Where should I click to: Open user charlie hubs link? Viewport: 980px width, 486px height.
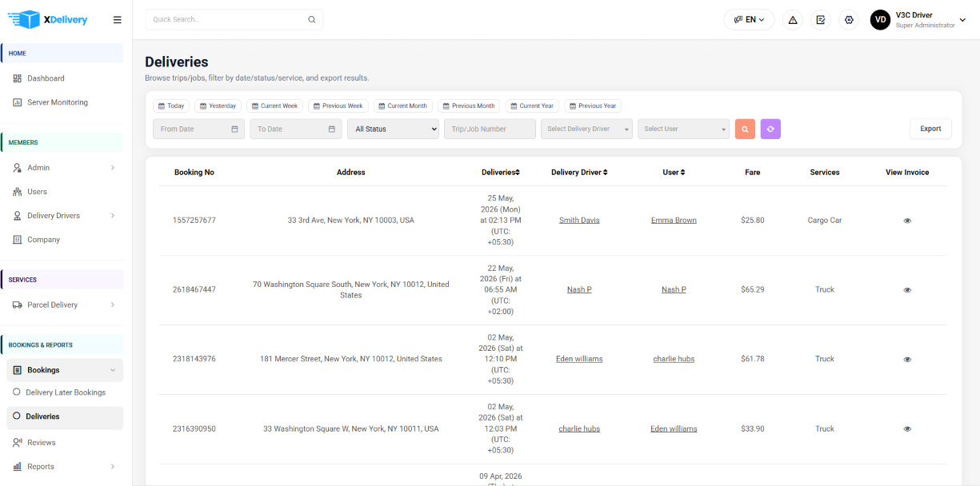coord(674,360)
